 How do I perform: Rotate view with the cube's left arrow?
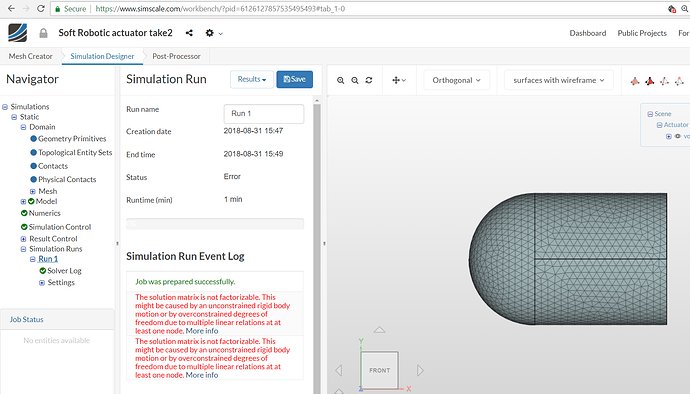[338, 370]
